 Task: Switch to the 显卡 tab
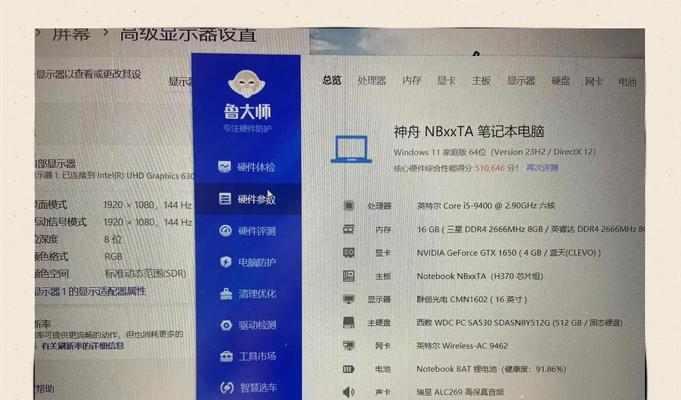click(446, 80)
